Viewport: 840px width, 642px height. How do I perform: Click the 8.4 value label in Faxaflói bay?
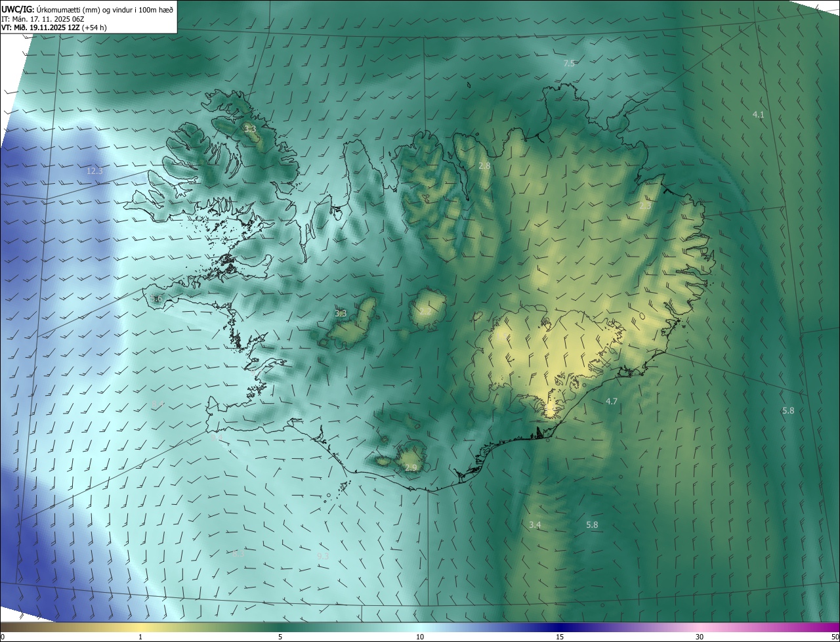click(x=158, y=404)
